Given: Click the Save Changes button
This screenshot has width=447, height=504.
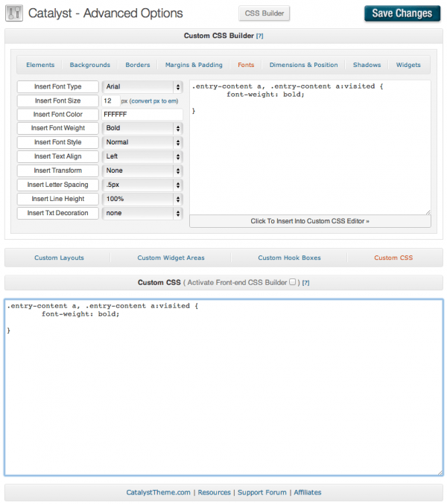Looking at the screenshot, I should pos(402,13).
